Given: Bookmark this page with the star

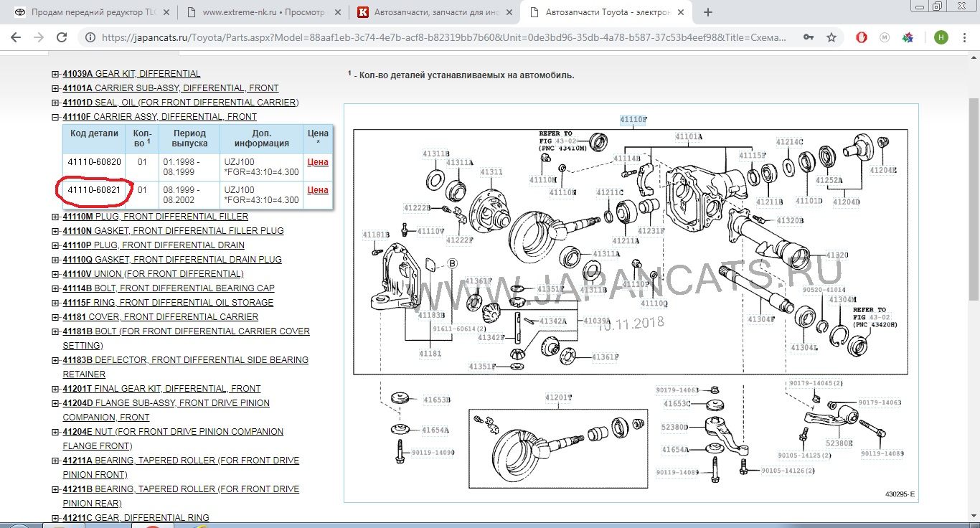Looking at the screenshot, I should [x=831, y=37].
